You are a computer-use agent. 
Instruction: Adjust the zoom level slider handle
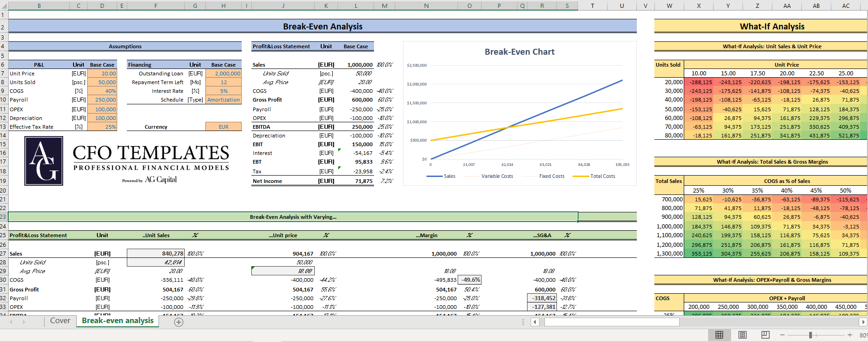811,335
